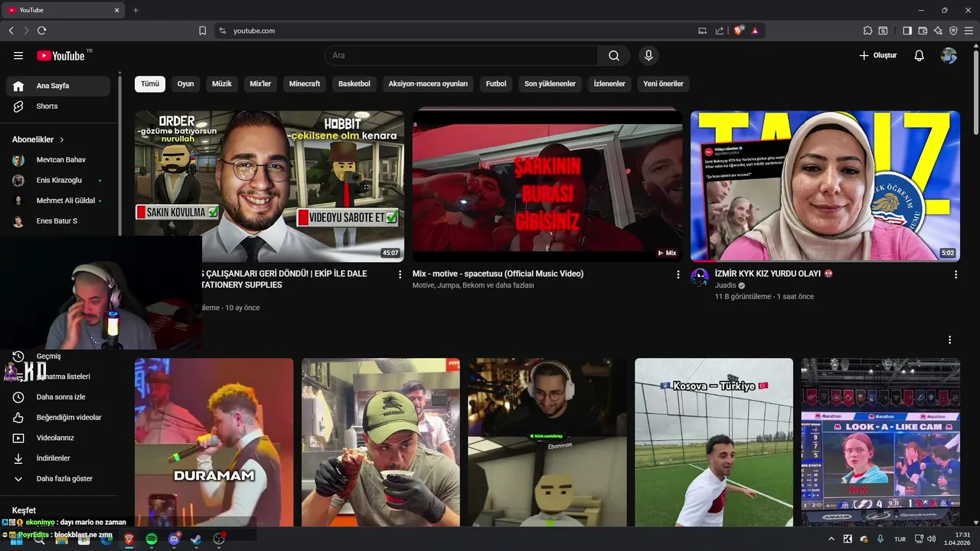This screenshot has width=980, height=551.
Task: Click the Juadis channel avatar
Action: (700, 277)
